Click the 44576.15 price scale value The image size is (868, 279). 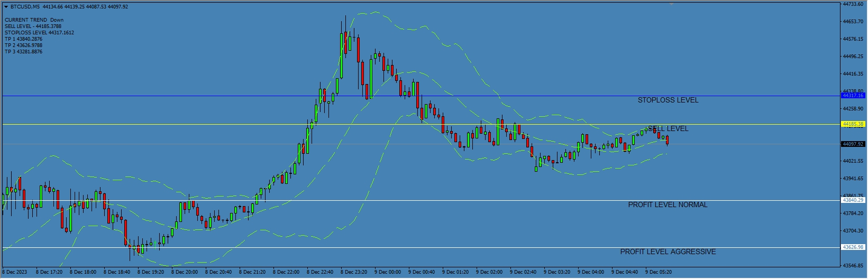pos(853,39)
